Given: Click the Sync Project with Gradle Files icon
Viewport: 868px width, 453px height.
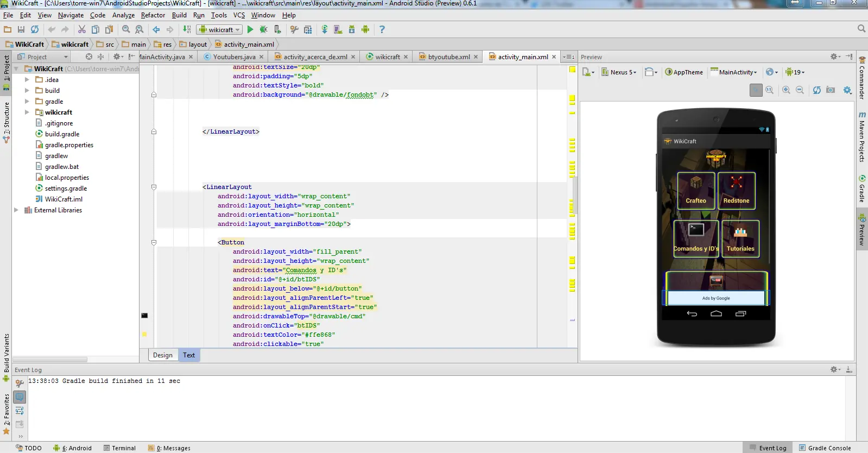Looking at the screenshot, I should (325, 29).
